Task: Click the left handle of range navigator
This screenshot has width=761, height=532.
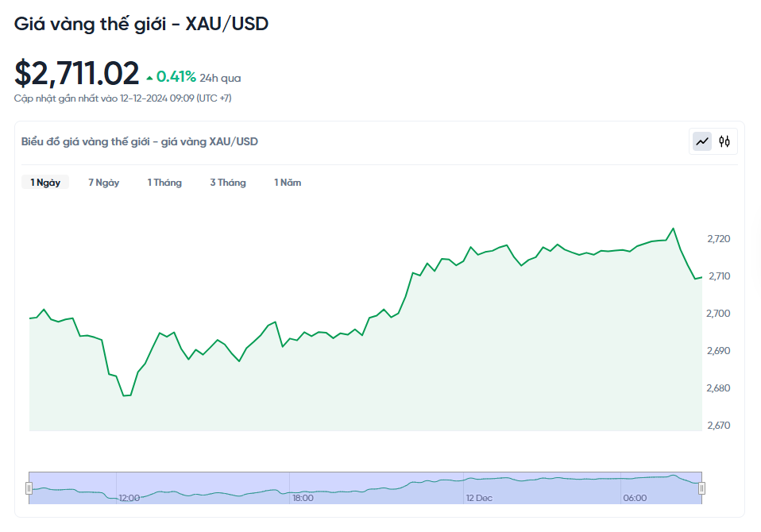Action: tap(29, 488)
